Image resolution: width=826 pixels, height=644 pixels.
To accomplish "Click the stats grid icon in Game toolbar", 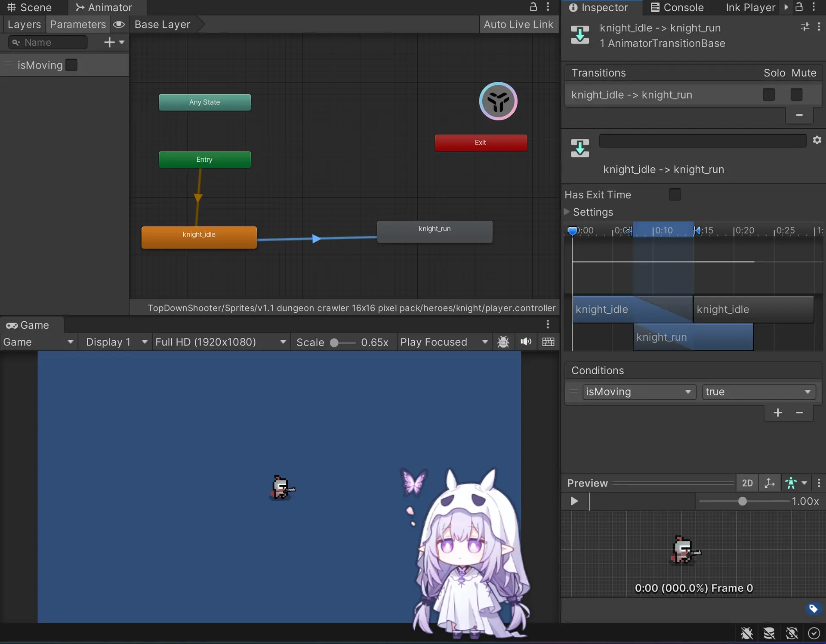I will click(548, 342).
